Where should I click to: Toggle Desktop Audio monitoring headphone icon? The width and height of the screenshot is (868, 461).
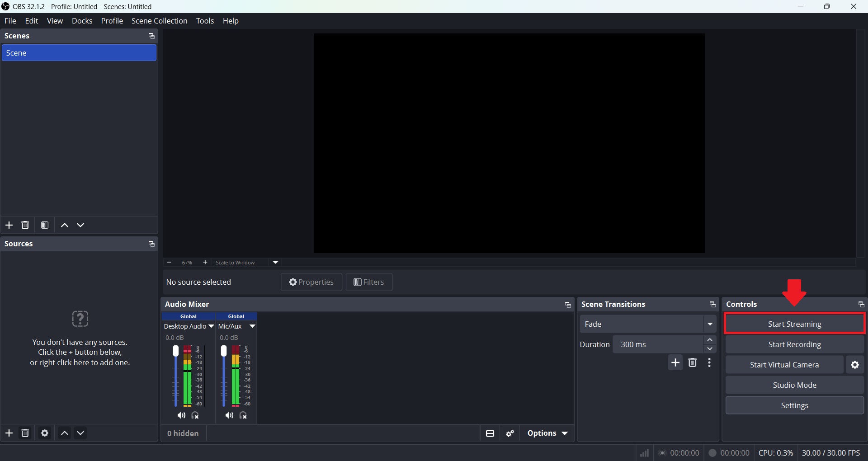click(x=195, y=415)
